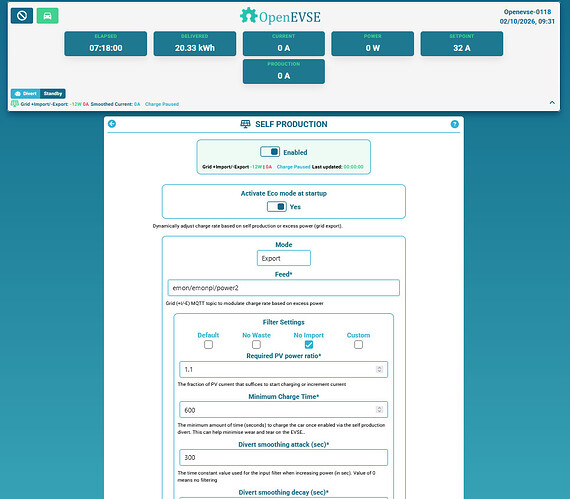This screenshot has height=499, width=570.
Task: Open the Mode dropdown showing Export
Action: point(284,258)
